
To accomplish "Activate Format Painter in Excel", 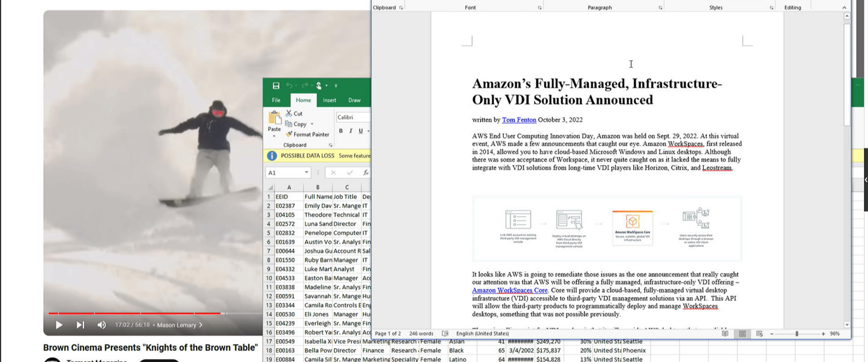I will [x=307, y=134].
